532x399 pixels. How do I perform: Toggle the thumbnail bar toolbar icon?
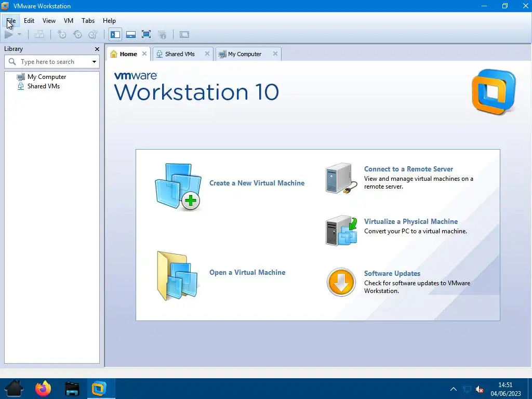click(131, 34)
